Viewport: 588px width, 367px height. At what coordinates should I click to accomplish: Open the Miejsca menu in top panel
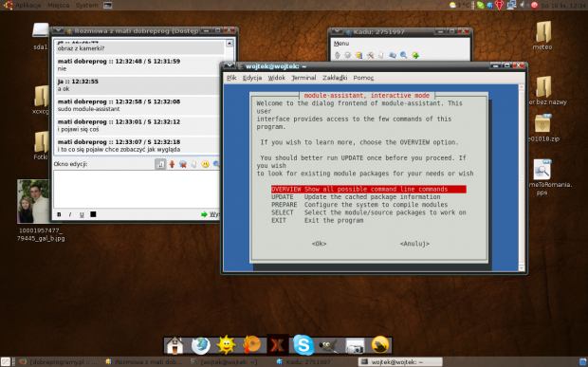58,6
